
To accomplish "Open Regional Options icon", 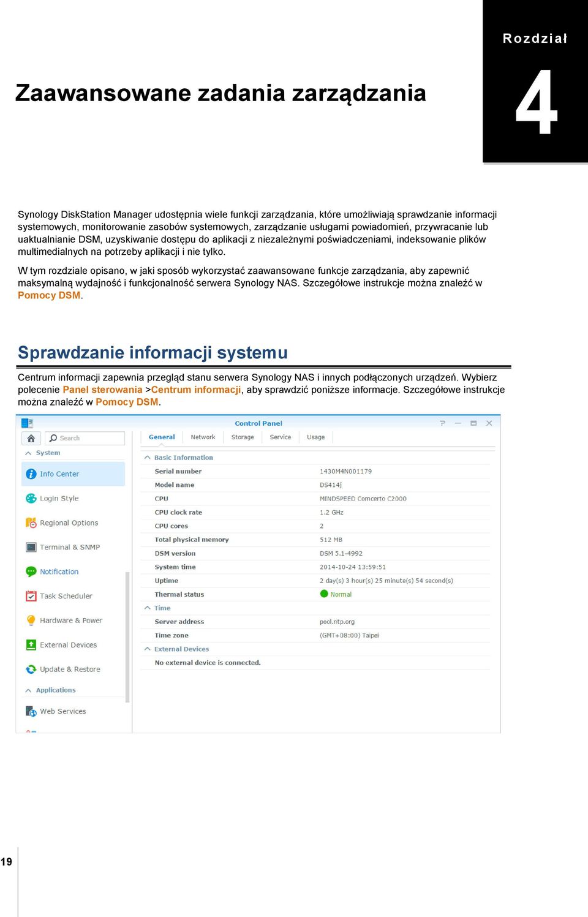I will [x=31, y=523].
